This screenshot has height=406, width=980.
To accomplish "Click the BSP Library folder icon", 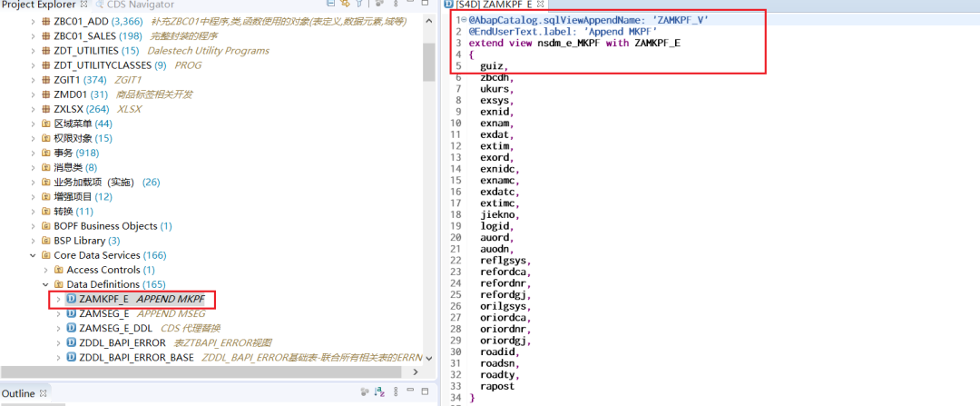I will [x=45, y=240].
